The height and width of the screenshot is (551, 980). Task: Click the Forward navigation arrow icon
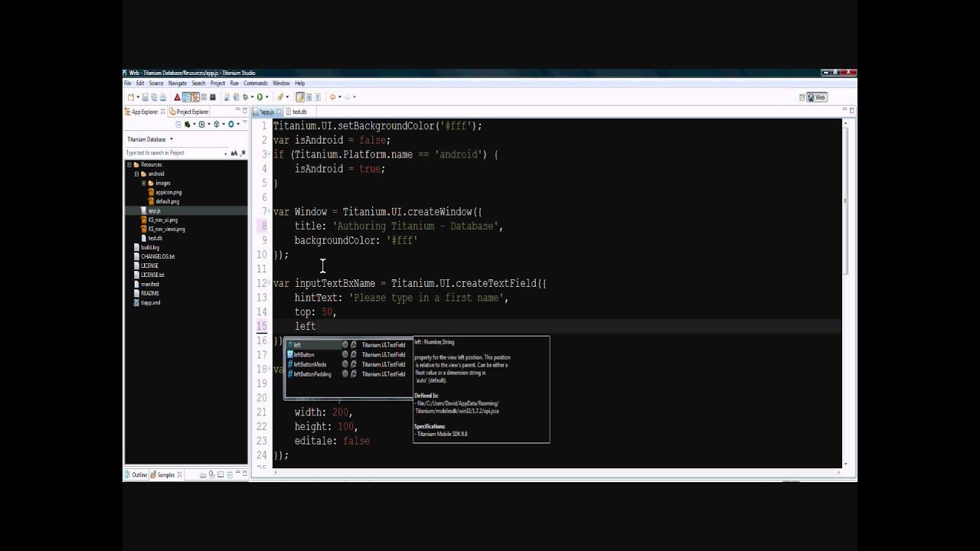coord(348,97)
